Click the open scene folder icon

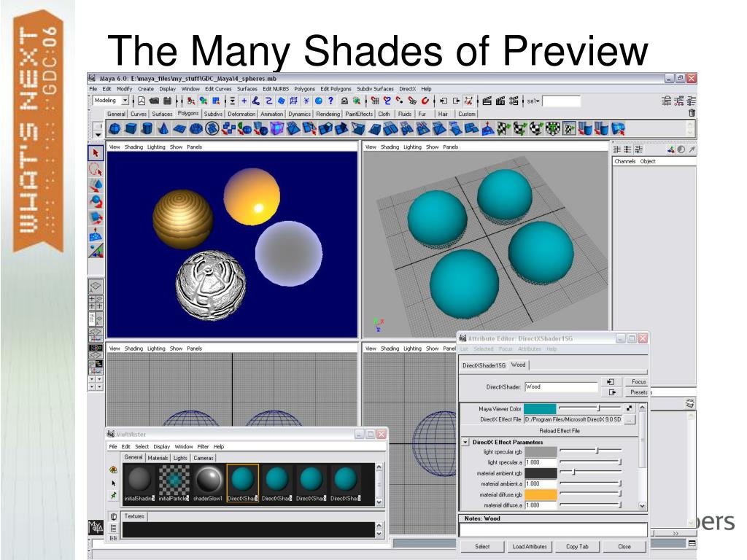pyautogui.click(x=154, y=101)
